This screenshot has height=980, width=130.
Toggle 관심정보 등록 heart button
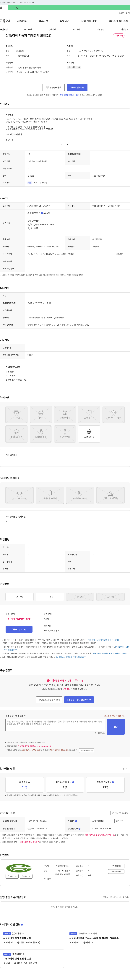pyautogui.click(x=54, y=87)
